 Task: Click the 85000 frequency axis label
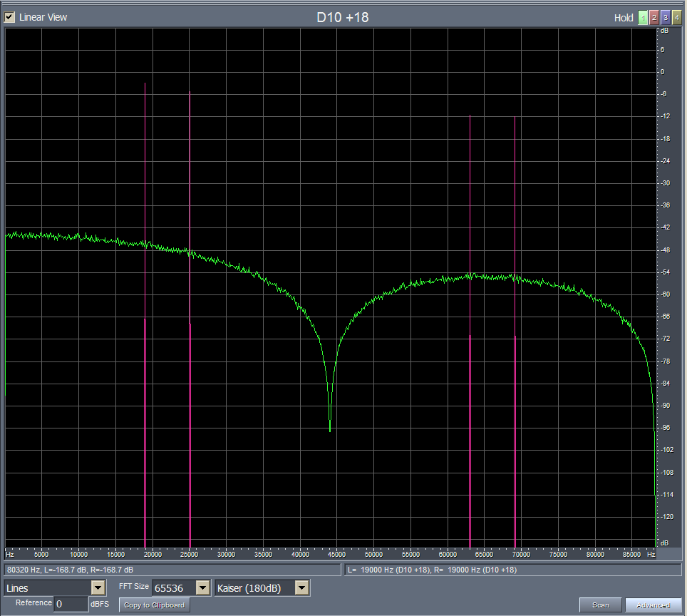[632, 554]
